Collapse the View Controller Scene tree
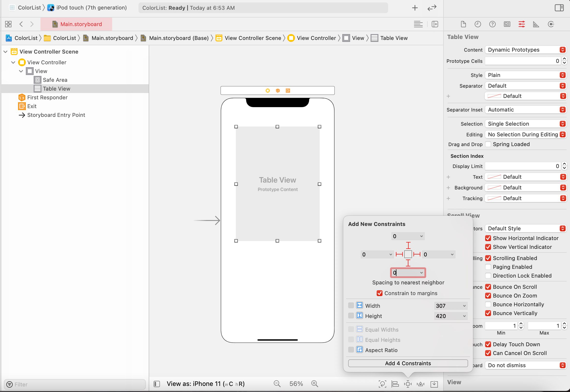This screenshot has height=392, width=570. (x=6, y=52)
